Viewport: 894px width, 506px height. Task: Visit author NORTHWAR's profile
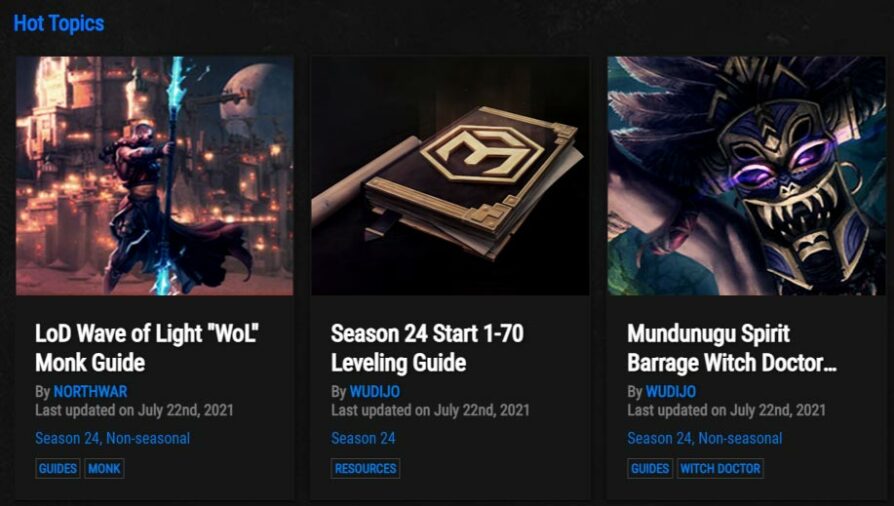[x=90, y=392]
